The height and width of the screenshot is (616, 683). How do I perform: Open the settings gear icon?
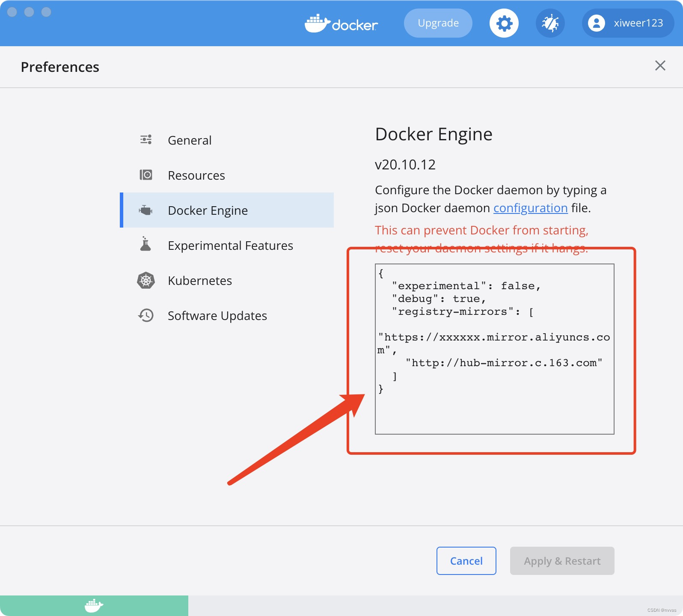coord(504,23)
